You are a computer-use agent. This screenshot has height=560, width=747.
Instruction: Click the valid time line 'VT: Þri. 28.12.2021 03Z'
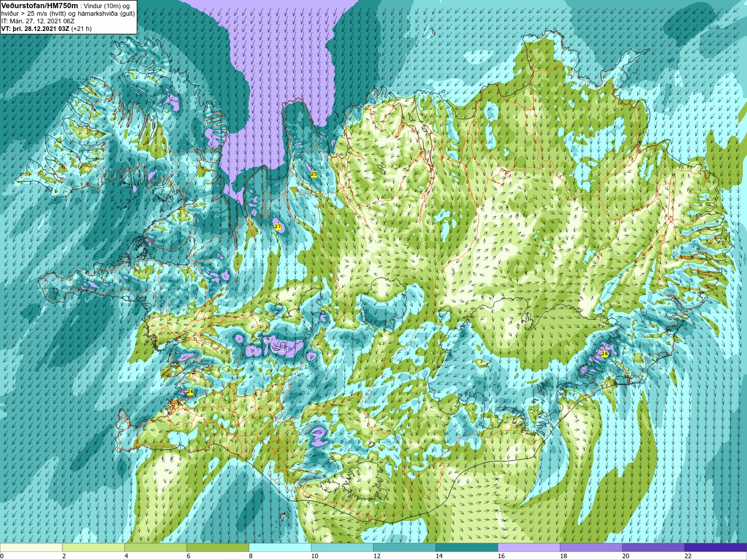coord(34,29)
